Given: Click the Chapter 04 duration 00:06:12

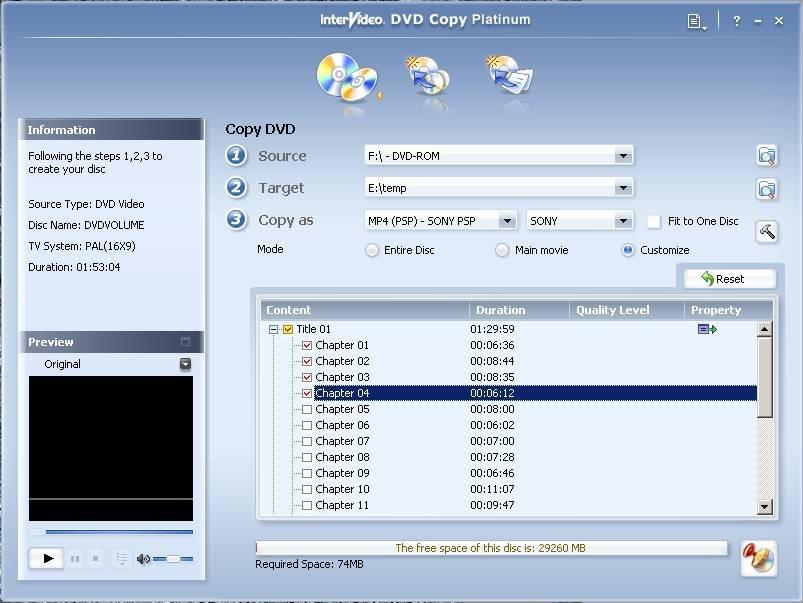Looking at the screenshot, I should point(492,393).
